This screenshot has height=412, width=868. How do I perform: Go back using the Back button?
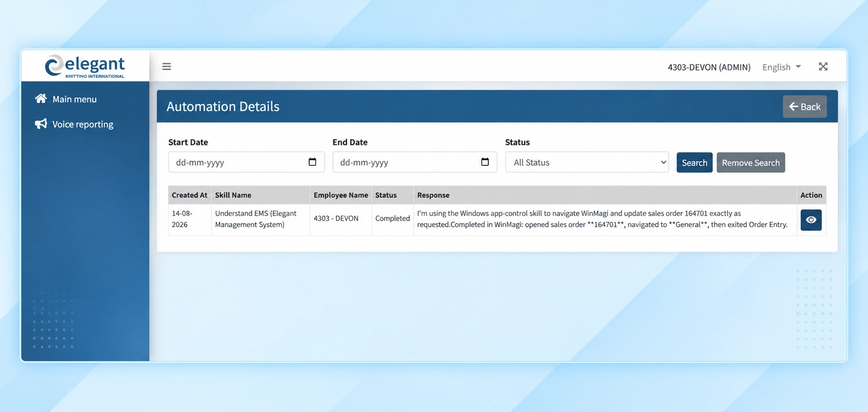point(805,107)
